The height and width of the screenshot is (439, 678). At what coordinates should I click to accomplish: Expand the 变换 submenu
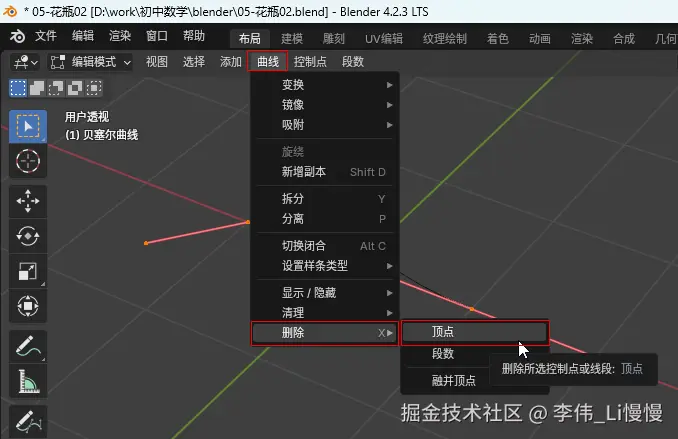tap(324, 85)
